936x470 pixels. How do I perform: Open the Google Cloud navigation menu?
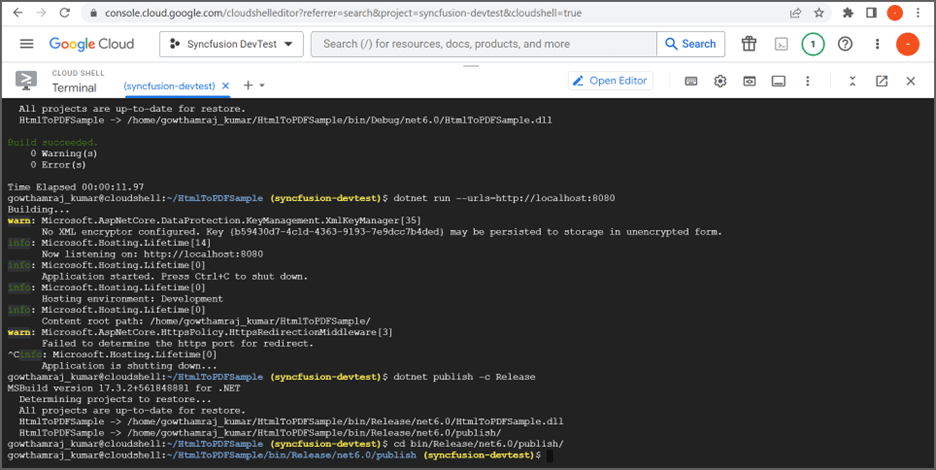click(x=26, y=44)
